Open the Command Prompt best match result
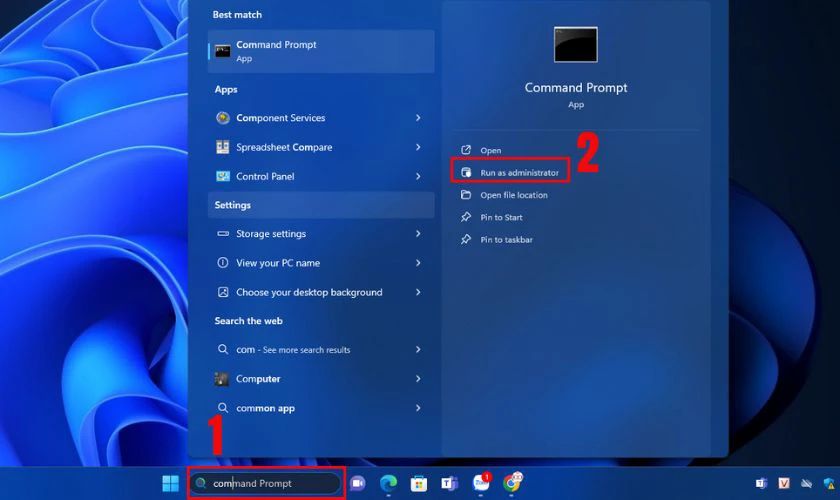The width and height of the screenshot is (840, 500). [321, 51]
